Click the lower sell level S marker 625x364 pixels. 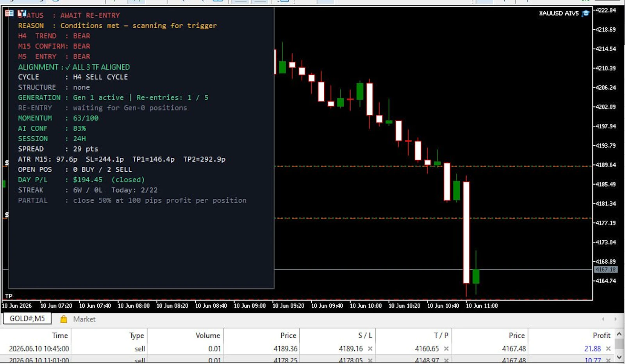[x=7, y=215]
